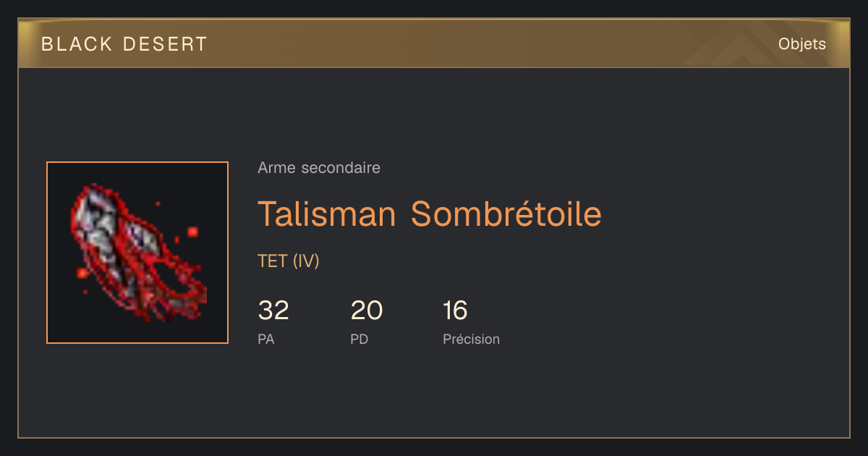Click the red spark beside the talisman

pyautogui.click(x=192, y=232)
